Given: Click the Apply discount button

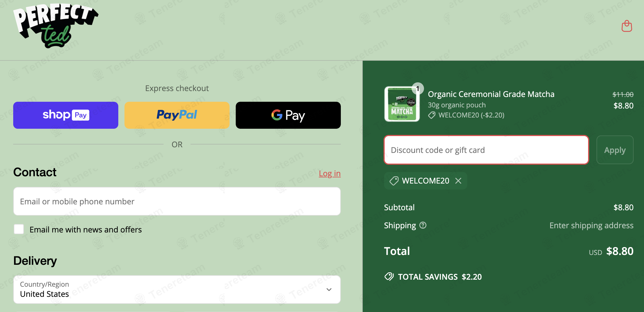Looking at the screenshot, I should (x=615, y=150).
